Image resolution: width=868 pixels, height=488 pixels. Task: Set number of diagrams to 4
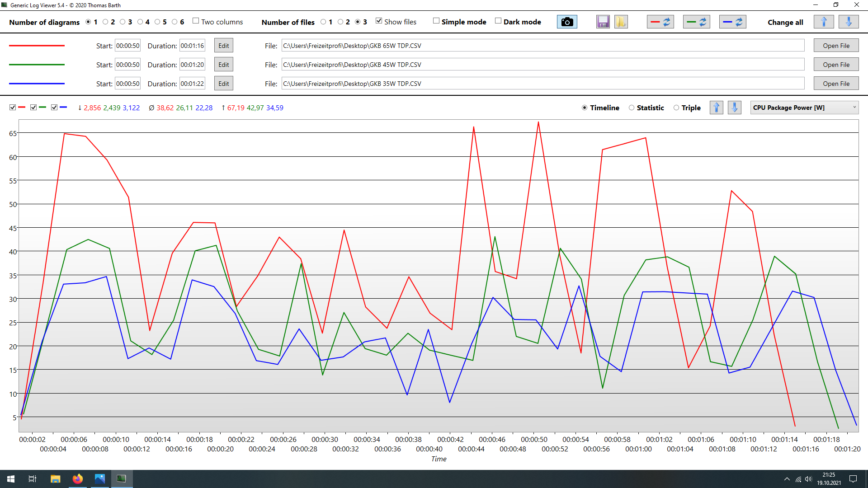[x=140, y=22]
